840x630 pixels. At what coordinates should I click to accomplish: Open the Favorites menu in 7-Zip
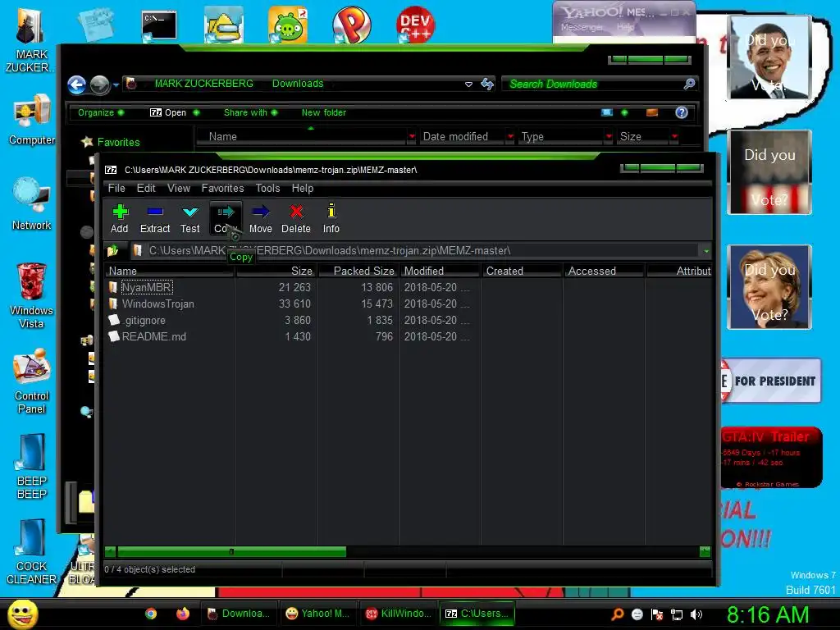coord(222,188)
